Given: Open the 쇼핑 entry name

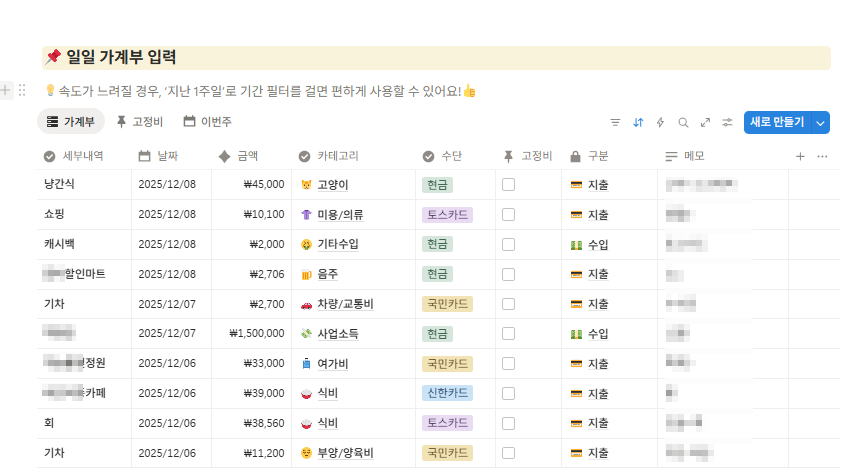Looking at the screenshot, I should tap(54, 215).
